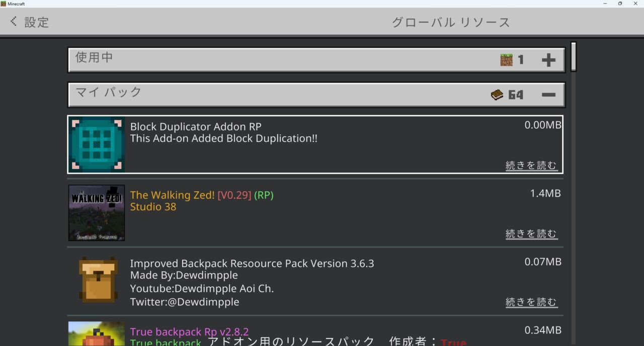Click True backpack Rp v2.8.2 title

coord(189,332)
